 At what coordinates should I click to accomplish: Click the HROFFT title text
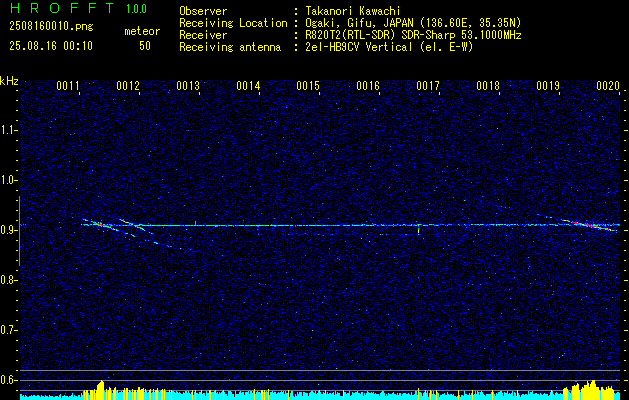pos(62,8)
